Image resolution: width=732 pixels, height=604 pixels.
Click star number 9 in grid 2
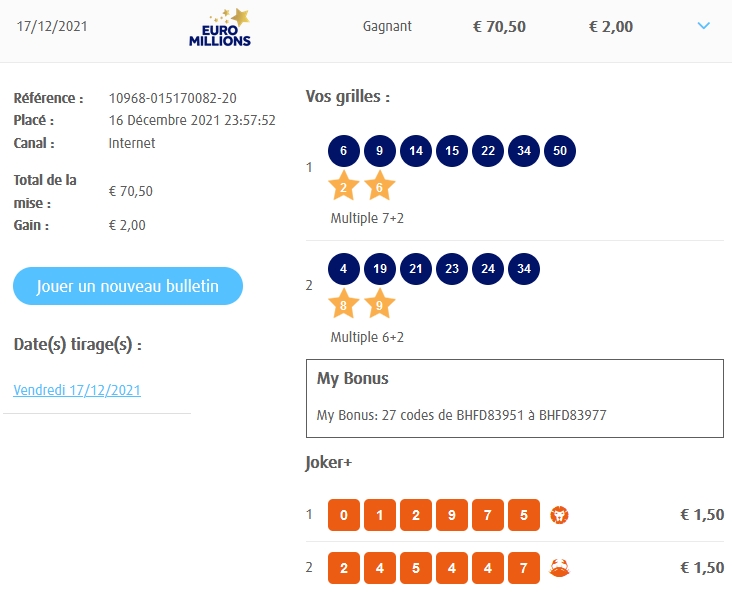(379, 303)
